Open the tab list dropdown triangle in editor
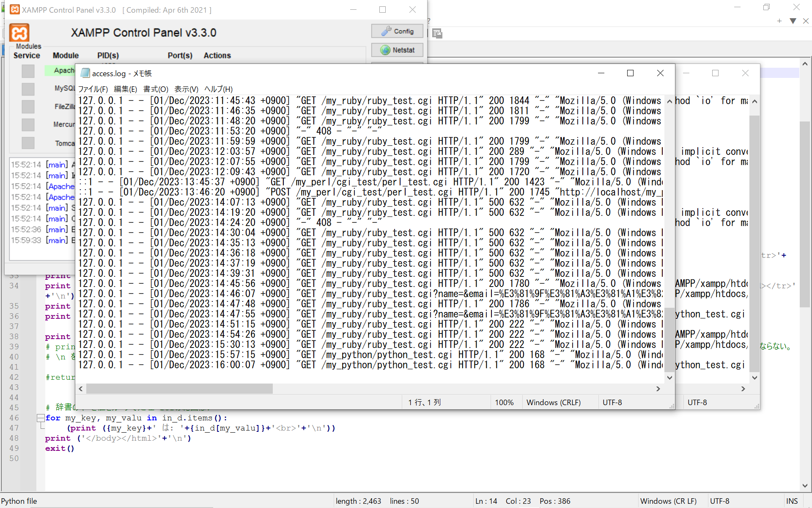The height and width of the screenshot is (508, 812). click(x=793, y=21)
